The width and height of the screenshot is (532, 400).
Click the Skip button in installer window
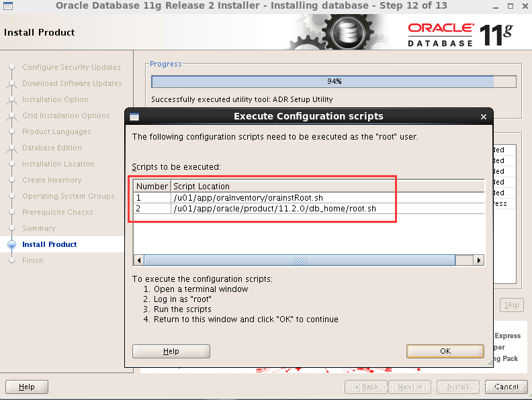point(511,305)
